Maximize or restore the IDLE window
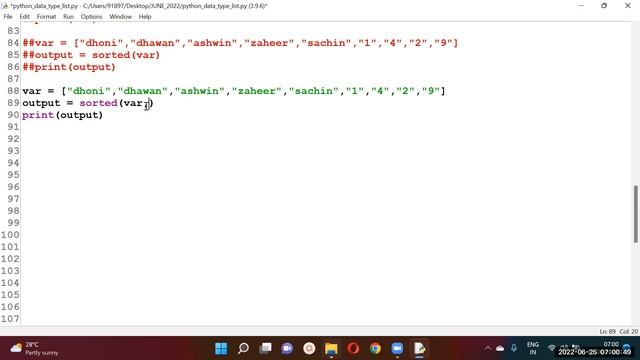Viewport: 640px width, 360px height. tap(604, 6)
